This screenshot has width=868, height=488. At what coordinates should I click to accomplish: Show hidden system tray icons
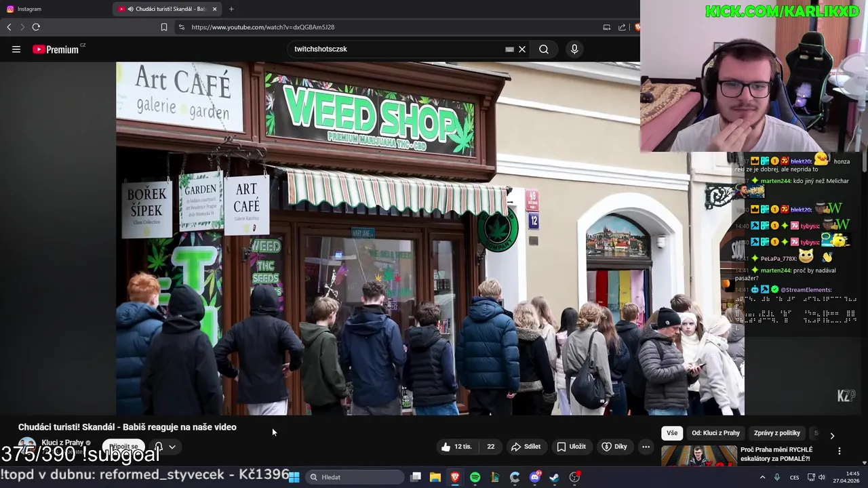pyautogui.click(x=762, y=477)
